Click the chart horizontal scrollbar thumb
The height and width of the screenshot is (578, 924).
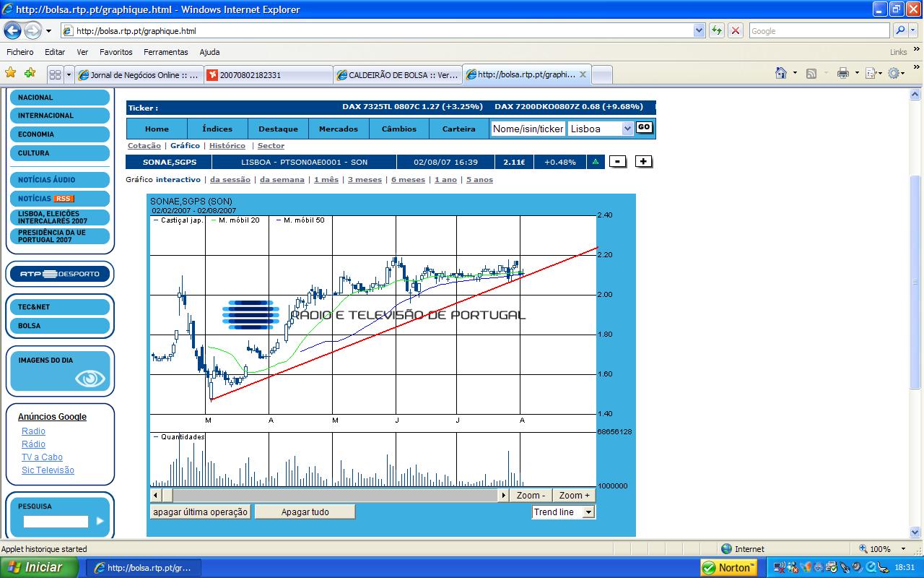pyautogui.click(x=167, y=495)
